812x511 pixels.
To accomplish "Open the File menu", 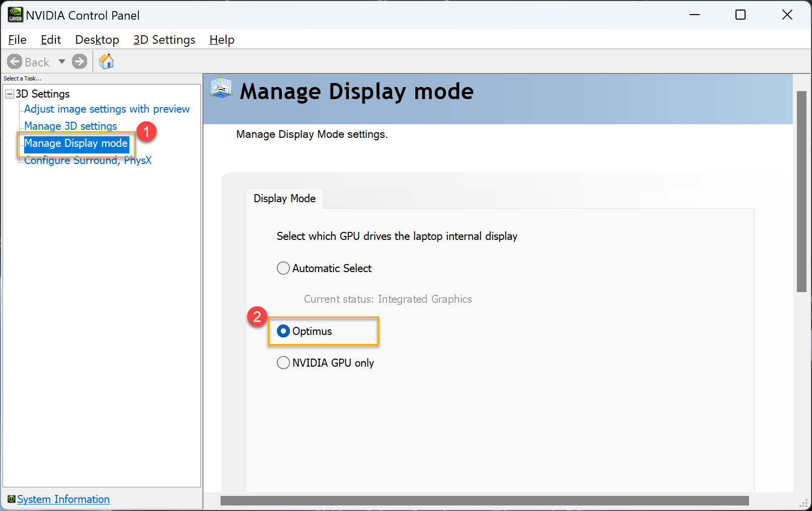I will [18, 40].
